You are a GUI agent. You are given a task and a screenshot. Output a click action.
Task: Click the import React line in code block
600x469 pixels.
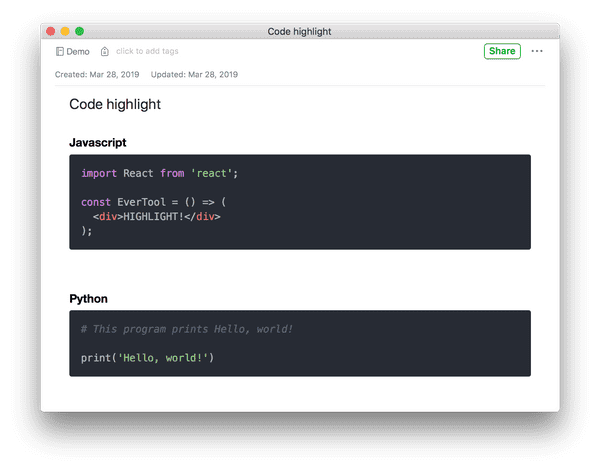point(159,173)
